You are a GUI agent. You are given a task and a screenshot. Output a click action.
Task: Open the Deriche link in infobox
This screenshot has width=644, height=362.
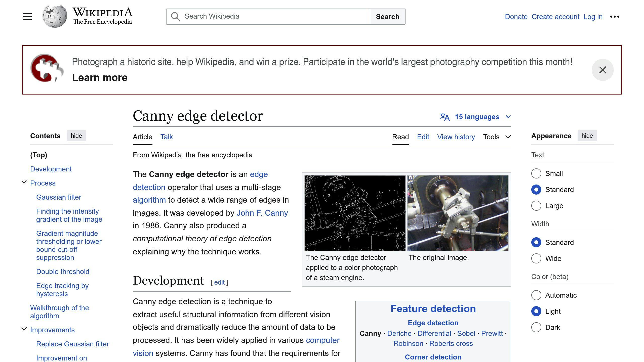click(399, 333)
